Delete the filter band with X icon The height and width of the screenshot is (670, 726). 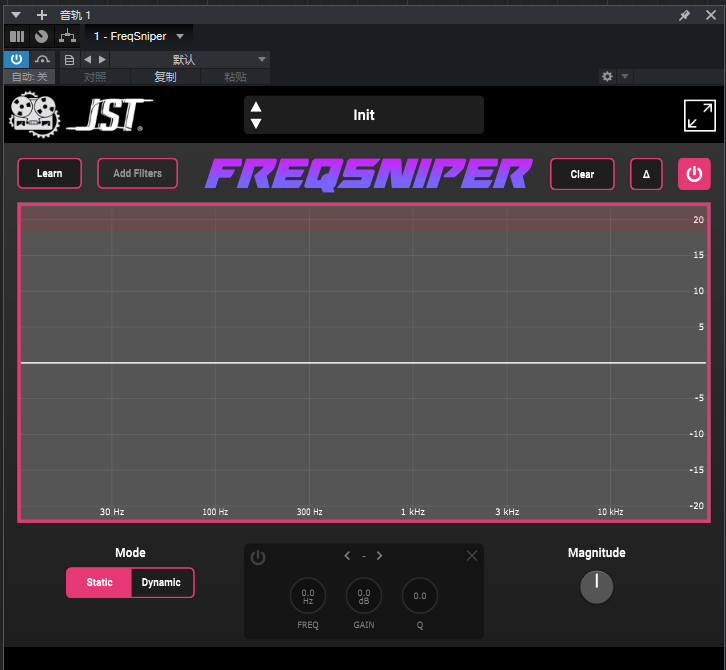point(472,556)
